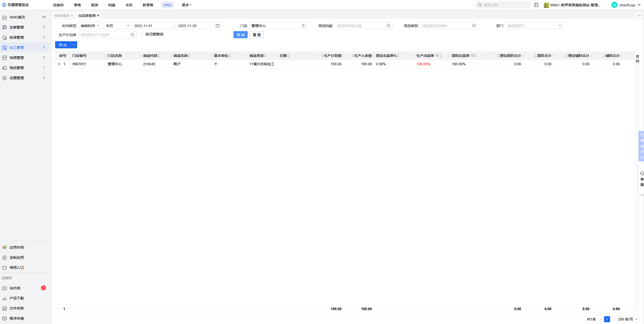Enable 按日期查询 checkbox
The height and width of the screenshot is (324, 644).
[x=143, y=34]
